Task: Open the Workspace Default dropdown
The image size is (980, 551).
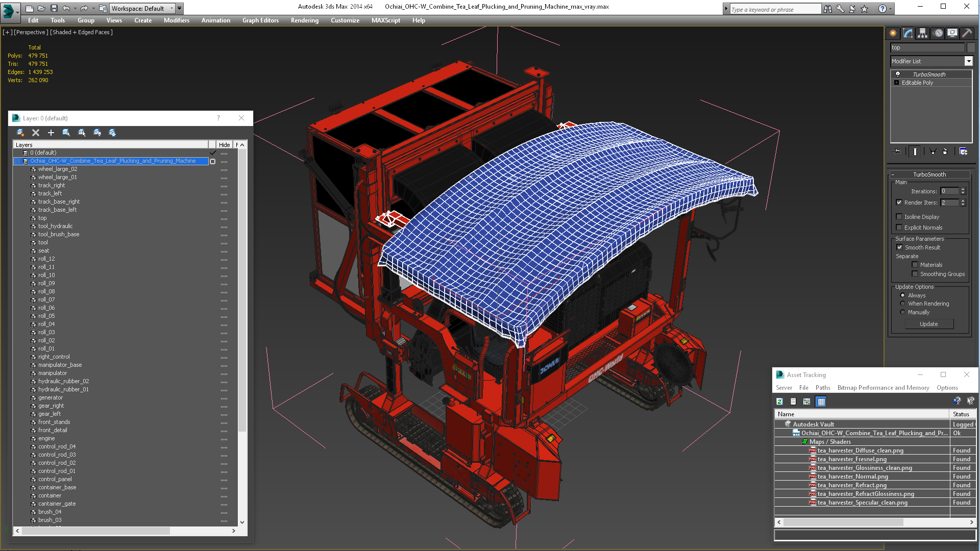Action: click(142, 8)
